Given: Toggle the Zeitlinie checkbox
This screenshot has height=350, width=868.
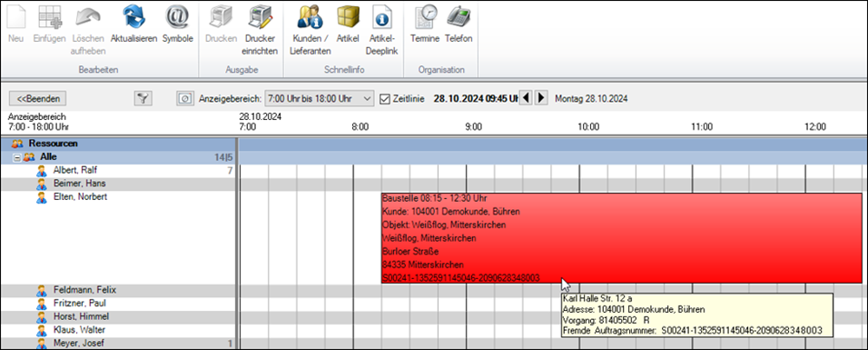Looking at the screenshot, I should click(x=385, y=99).
